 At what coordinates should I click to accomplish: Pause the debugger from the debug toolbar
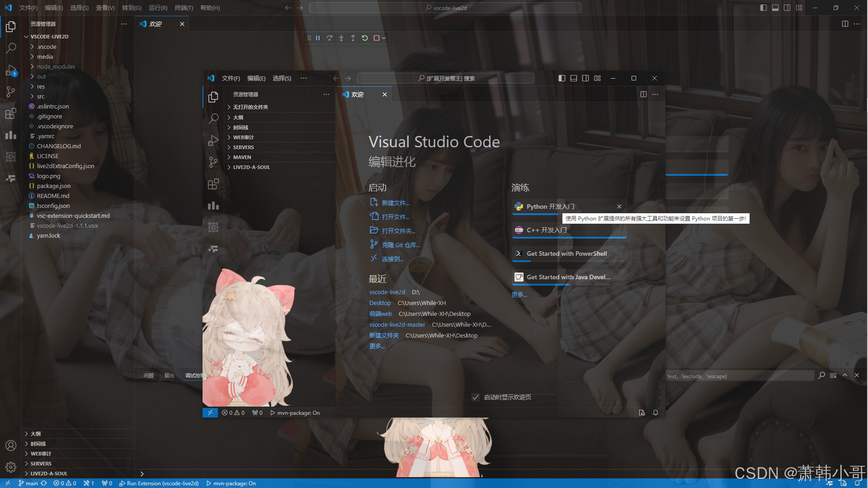tap(318, 38)
